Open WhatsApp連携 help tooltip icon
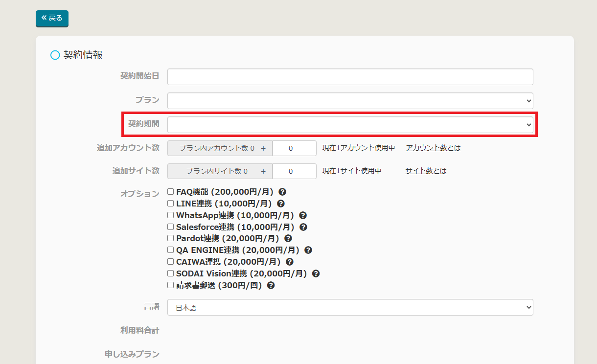This screenshot has height=364, width=597. click(x=303, y=215)
